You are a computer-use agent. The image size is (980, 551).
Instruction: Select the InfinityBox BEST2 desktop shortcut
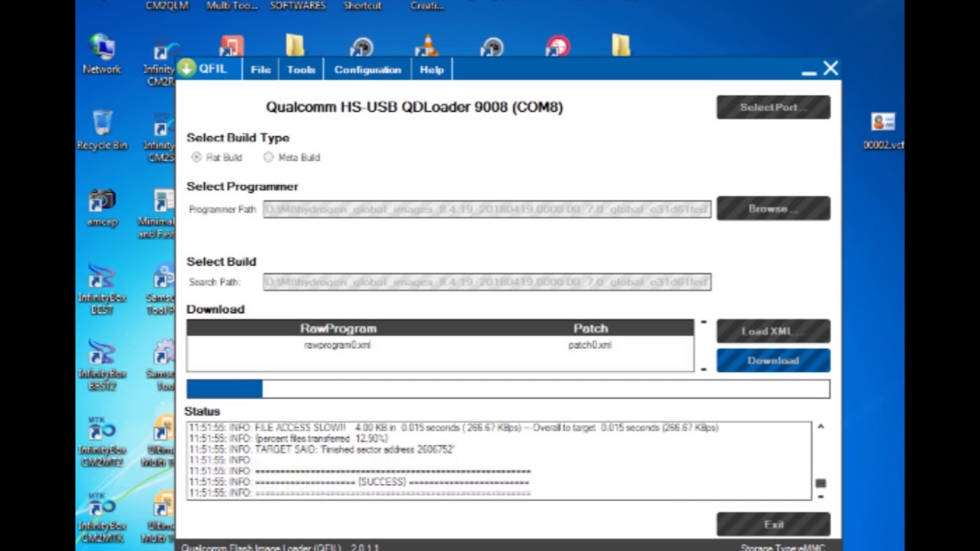[102, 365]
